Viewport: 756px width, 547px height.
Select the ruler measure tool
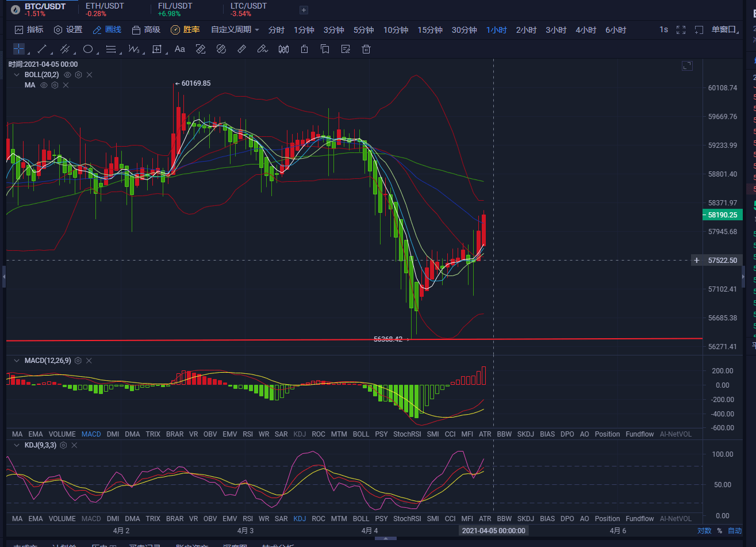click(x=241, y=49)
